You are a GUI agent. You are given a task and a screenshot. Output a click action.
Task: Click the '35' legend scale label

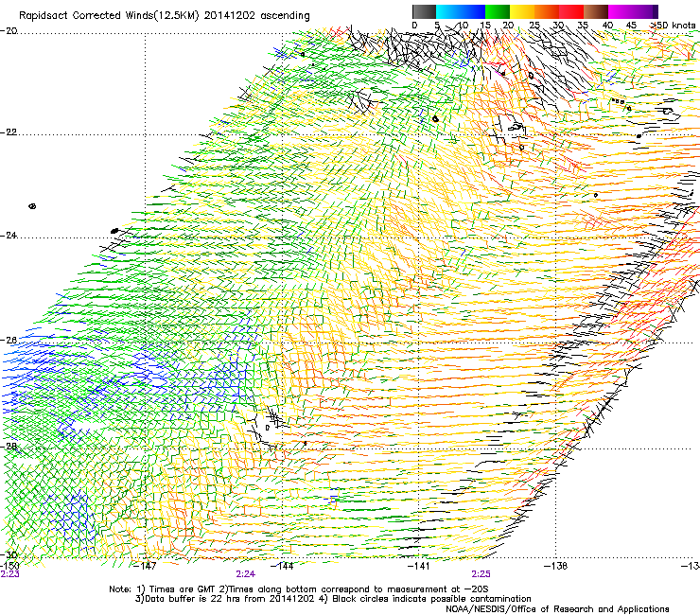(583, 26)
